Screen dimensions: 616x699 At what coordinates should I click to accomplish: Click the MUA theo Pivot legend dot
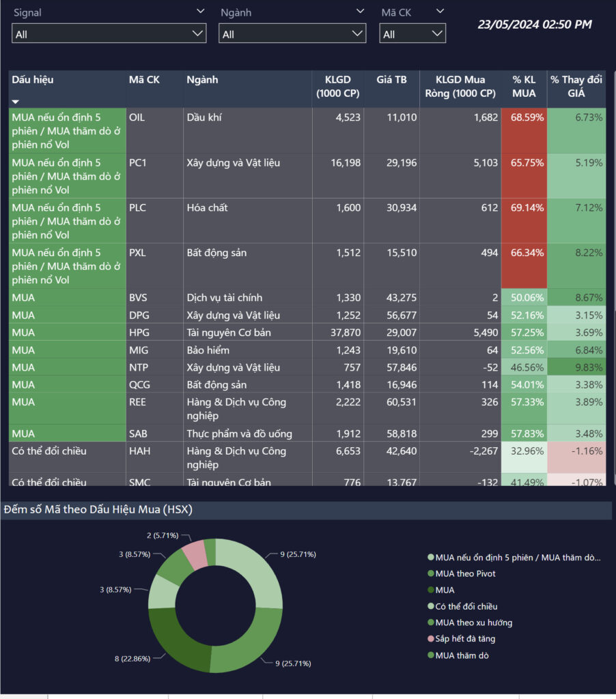tap(430, 573)
